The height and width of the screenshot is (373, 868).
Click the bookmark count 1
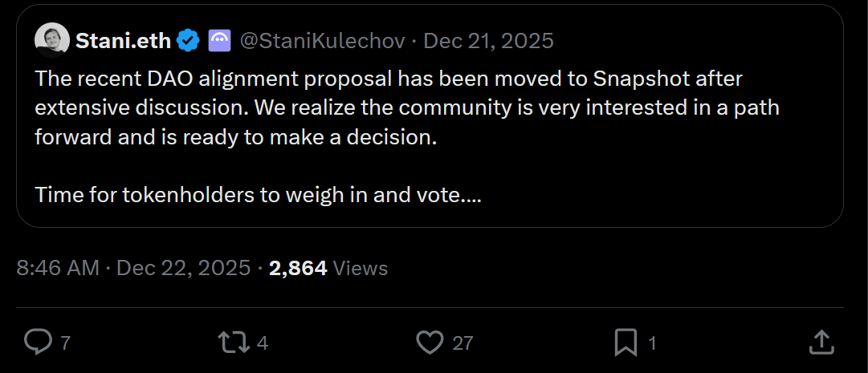652,343
